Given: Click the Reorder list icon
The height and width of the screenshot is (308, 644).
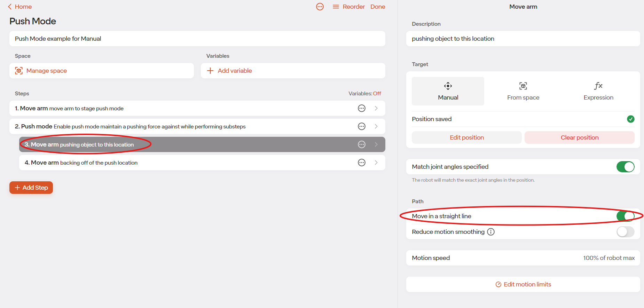Looking at the screenshot, I should (336, 7).
